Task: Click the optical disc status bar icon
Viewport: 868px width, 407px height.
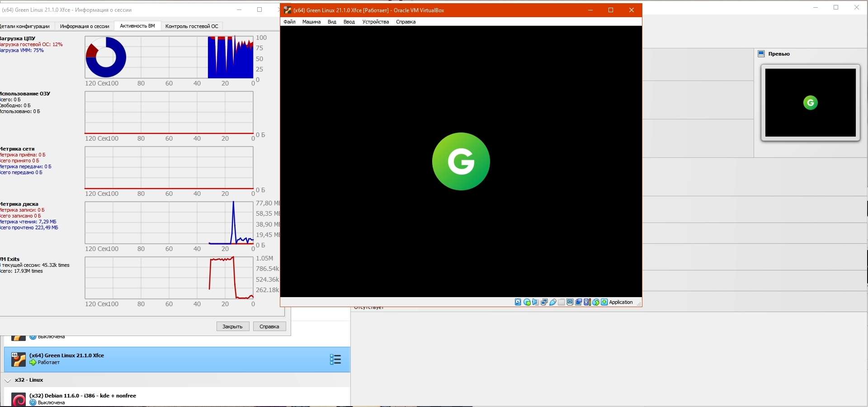Action: (527, 302)
